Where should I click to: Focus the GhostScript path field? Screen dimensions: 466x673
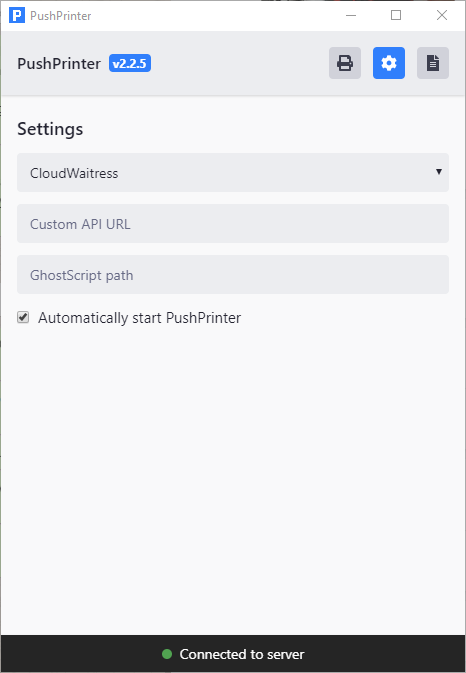coord(233,275)
